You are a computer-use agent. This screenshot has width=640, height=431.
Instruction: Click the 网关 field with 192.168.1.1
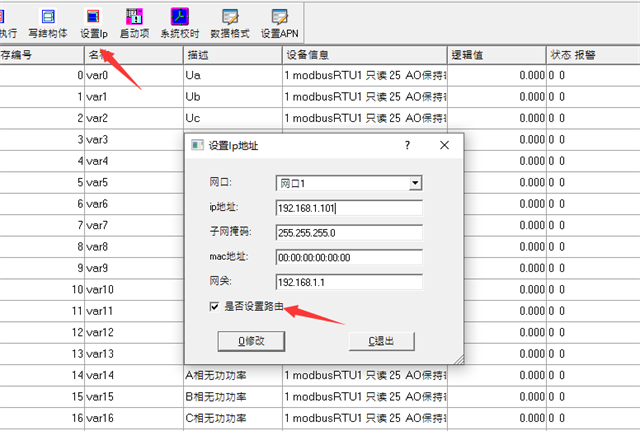pyautogui.click(x=349, y=282)
